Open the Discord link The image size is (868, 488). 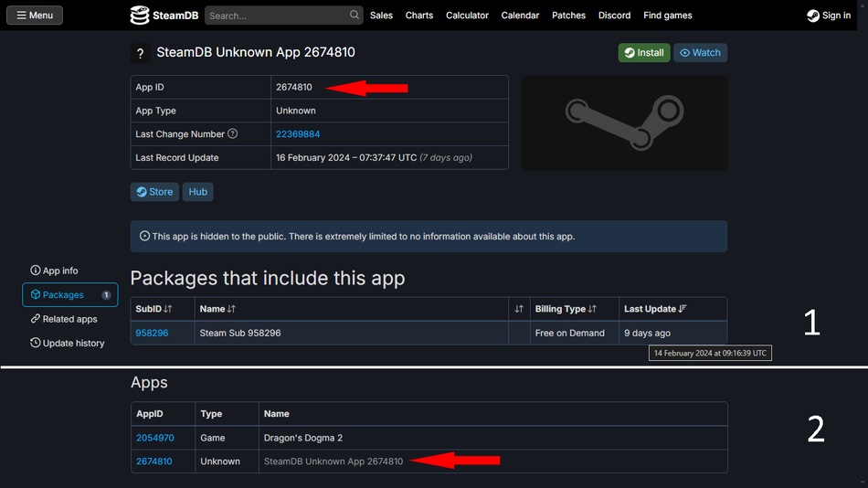(615, 16)
